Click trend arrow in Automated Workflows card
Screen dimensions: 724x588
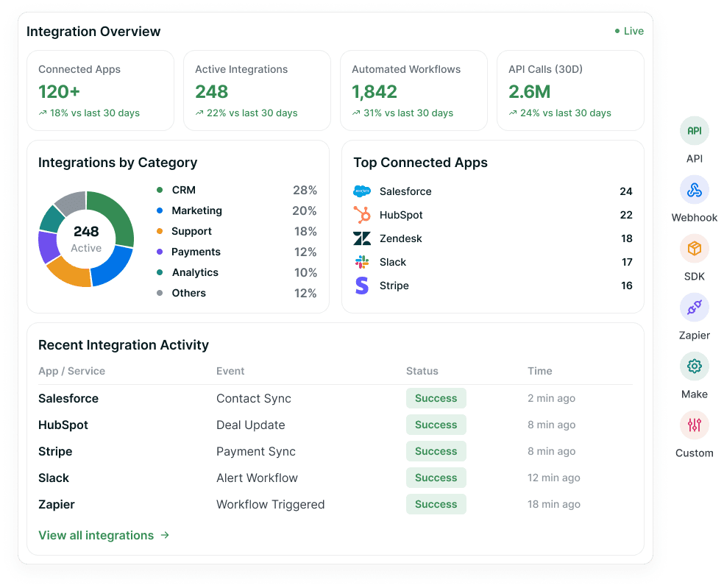[356, 113]
